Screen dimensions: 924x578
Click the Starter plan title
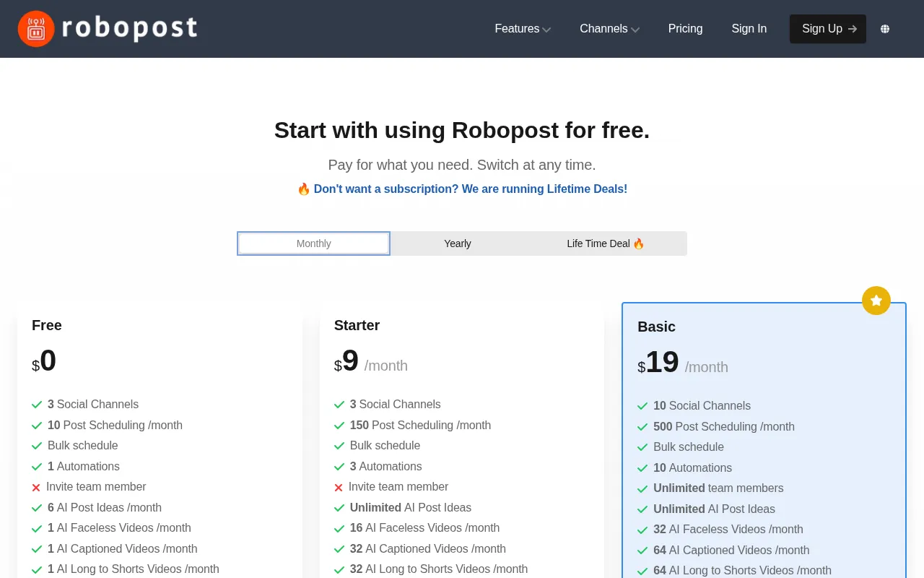pyautogui.click(x=357, y=325)
